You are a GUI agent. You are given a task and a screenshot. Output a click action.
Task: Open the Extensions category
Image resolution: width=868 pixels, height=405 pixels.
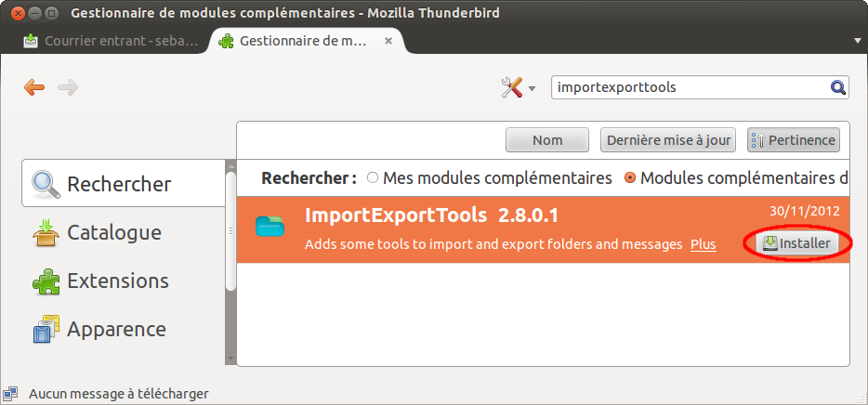click(x=124, y=281)
